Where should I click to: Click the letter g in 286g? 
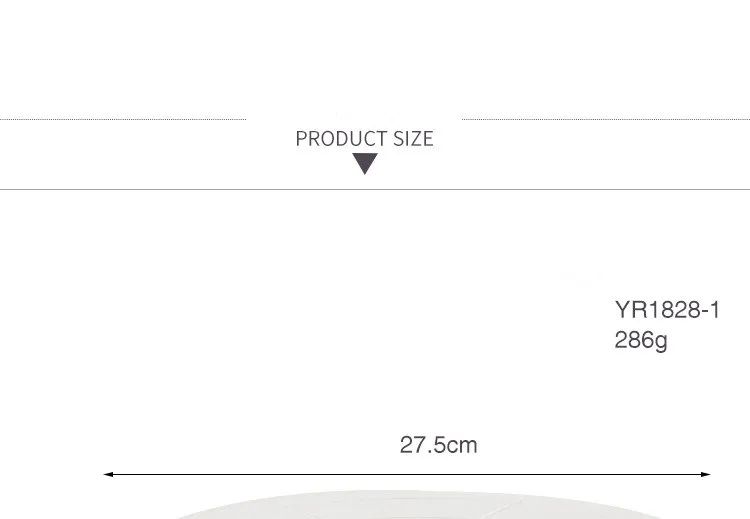coord(660,342)
